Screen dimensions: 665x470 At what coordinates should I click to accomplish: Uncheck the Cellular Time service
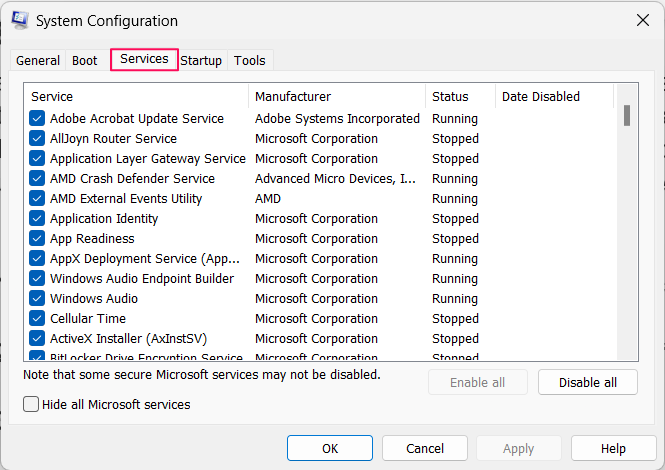[37, 318]
